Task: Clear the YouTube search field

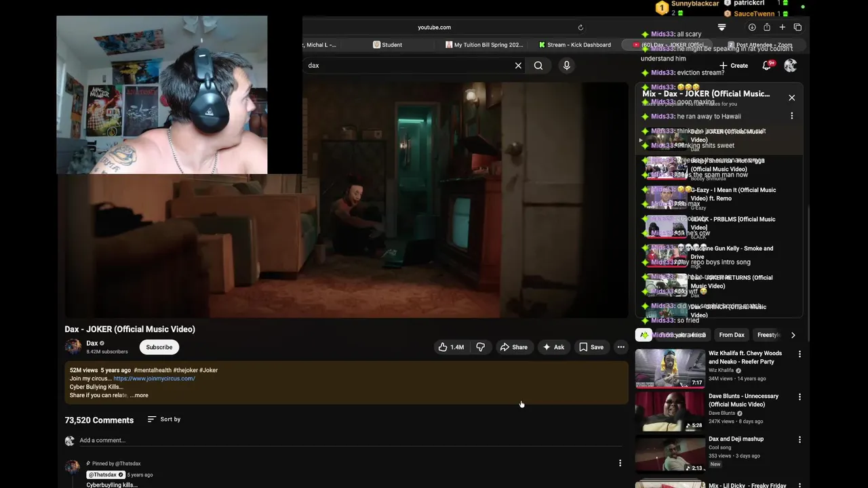Action: (518, 66)
